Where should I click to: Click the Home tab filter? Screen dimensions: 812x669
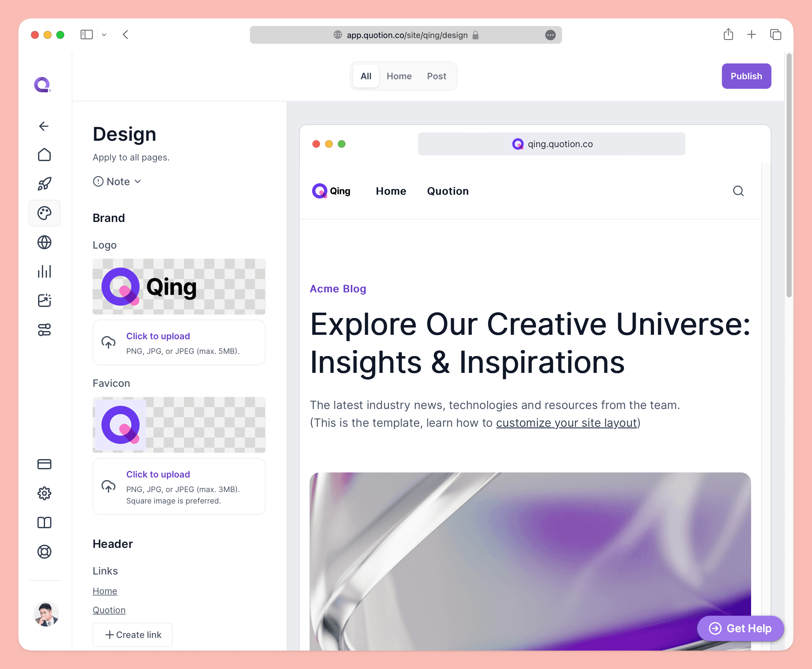click(x=399, y=75)
